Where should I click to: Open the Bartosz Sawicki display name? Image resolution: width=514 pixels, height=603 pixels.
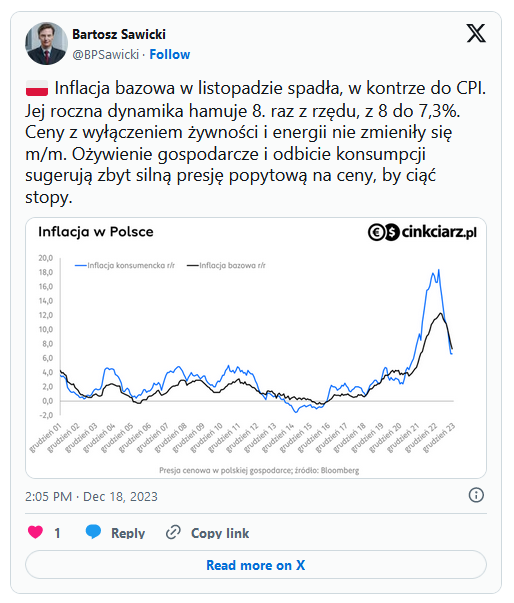119,34
